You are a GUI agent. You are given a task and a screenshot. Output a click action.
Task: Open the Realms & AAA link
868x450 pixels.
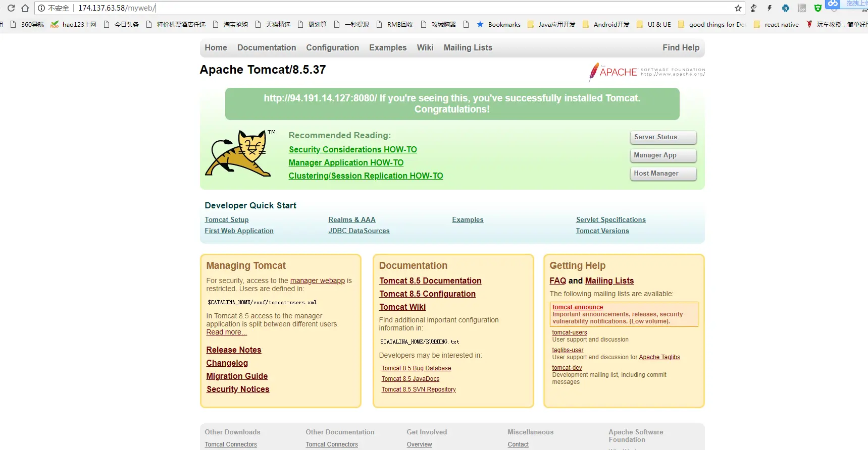click(x=352, y=220)
